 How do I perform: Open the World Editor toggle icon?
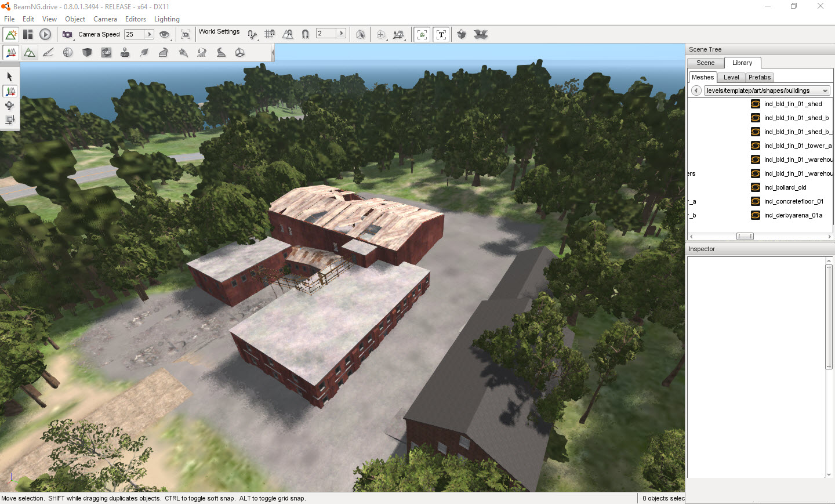(11, 34)
